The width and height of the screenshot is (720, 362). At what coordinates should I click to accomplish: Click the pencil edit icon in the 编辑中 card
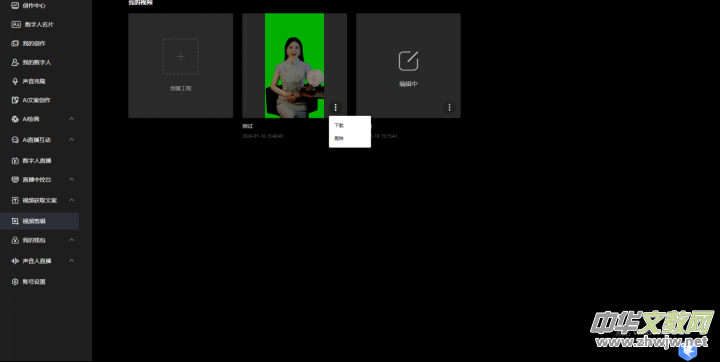click(408, 61)
